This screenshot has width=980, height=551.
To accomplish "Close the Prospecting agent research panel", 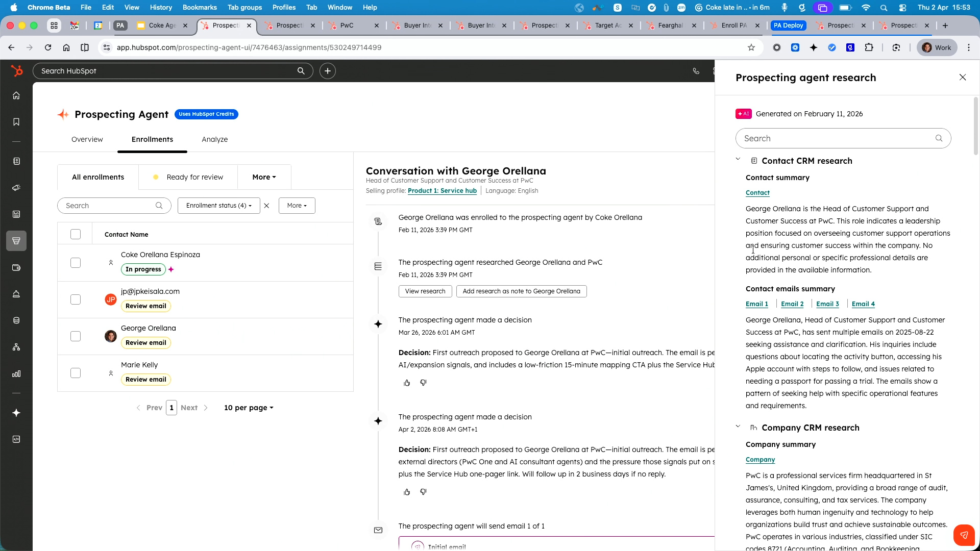I will (x=963, y=78).
